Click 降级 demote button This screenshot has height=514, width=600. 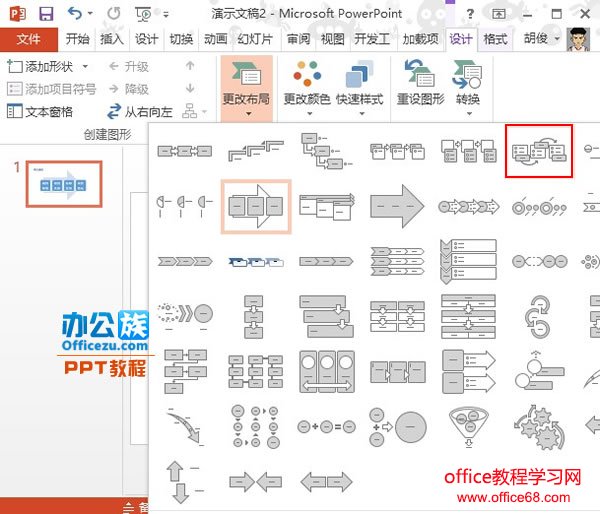pyautogui.click(x=129, y=89)
